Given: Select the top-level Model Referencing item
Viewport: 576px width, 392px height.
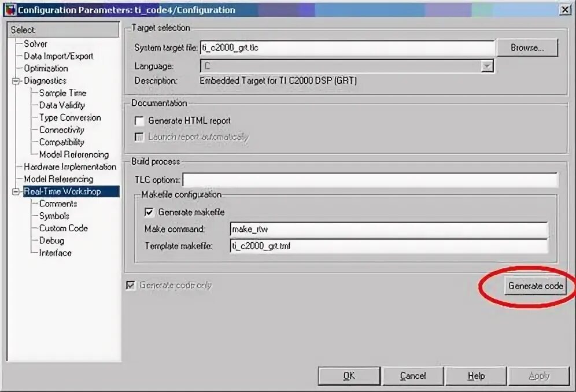Looking at the screenshot, I should pos(58,179).
